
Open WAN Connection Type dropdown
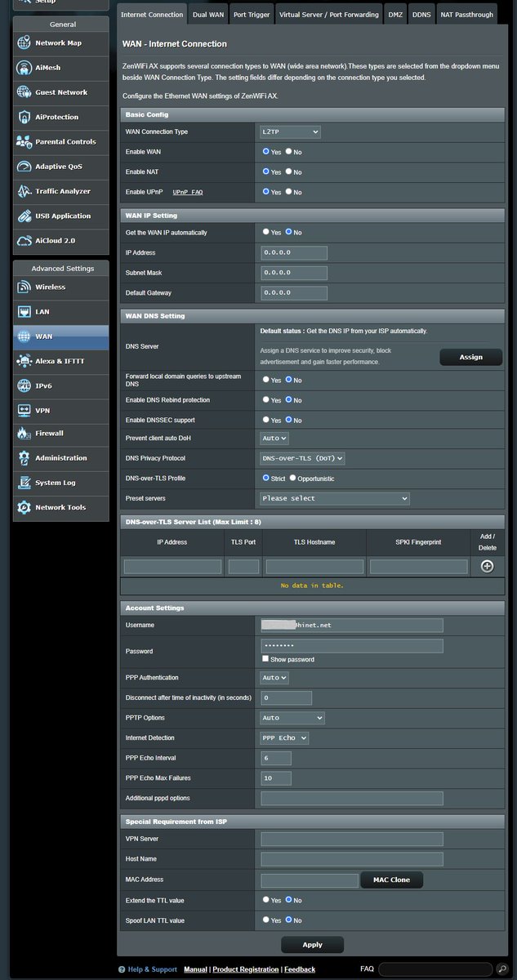pos(290,131)
